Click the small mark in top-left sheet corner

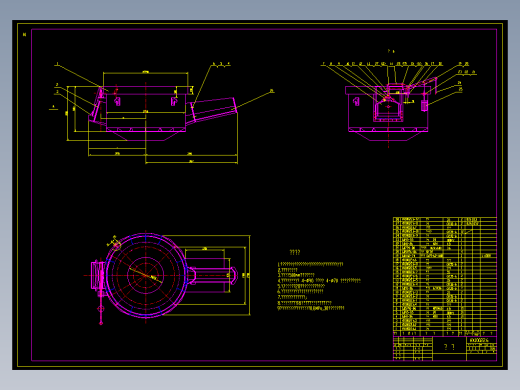tap(24, 34)
